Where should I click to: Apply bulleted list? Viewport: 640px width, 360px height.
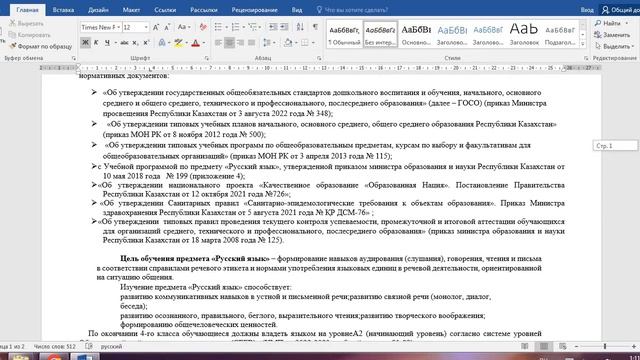click(x=218, y=27)
